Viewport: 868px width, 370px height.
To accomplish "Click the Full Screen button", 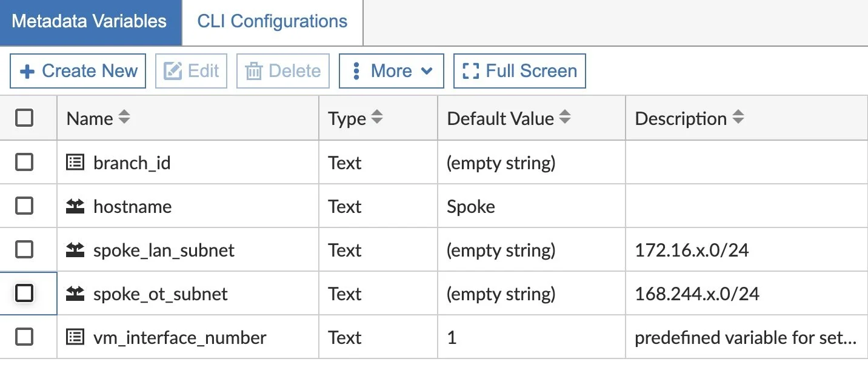I will tap(519, 71).
